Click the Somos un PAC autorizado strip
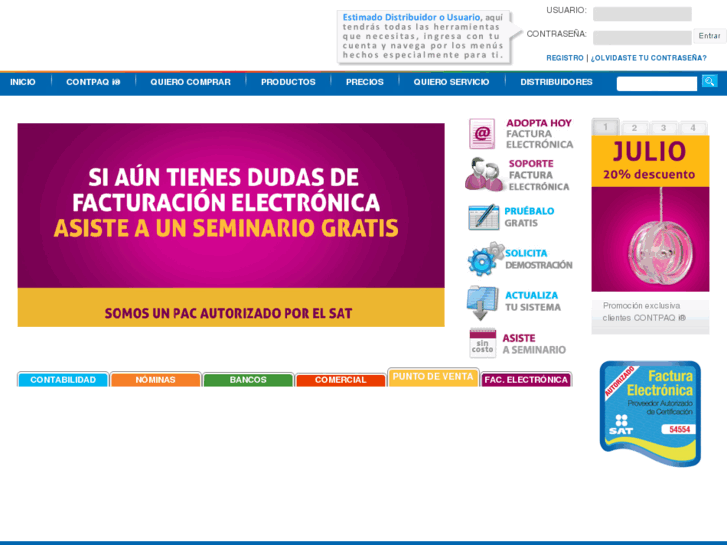The height and width of the screenshot is (545, 727). [x=231, y=308]
